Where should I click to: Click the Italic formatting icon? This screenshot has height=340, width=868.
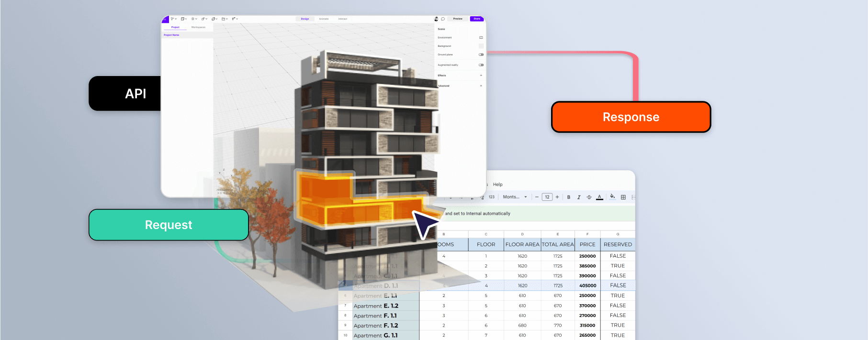tap(579, 197)
